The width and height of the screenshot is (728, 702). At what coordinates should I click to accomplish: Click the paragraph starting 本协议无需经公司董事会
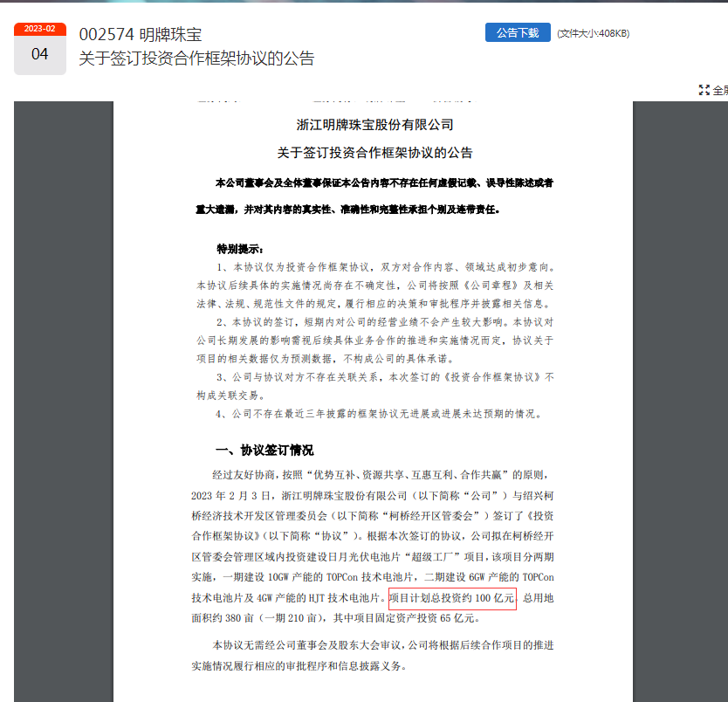(373, 656)
